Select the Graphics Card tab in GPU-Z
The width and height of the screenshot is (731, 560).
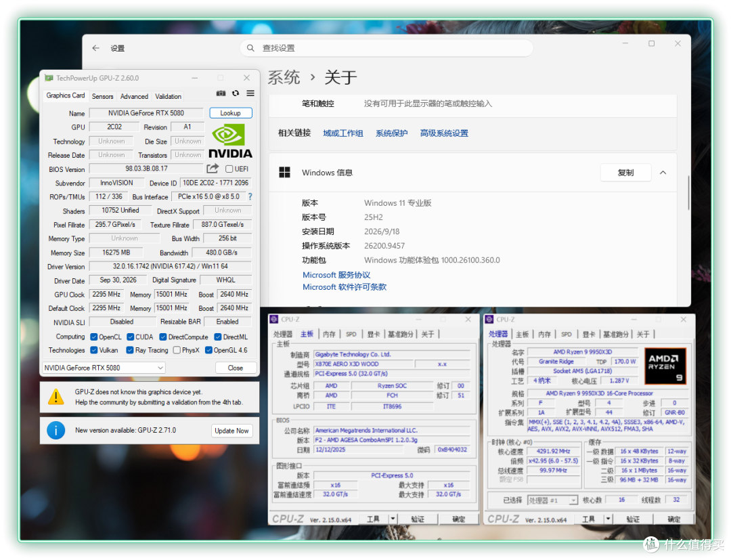click(65, 95)
